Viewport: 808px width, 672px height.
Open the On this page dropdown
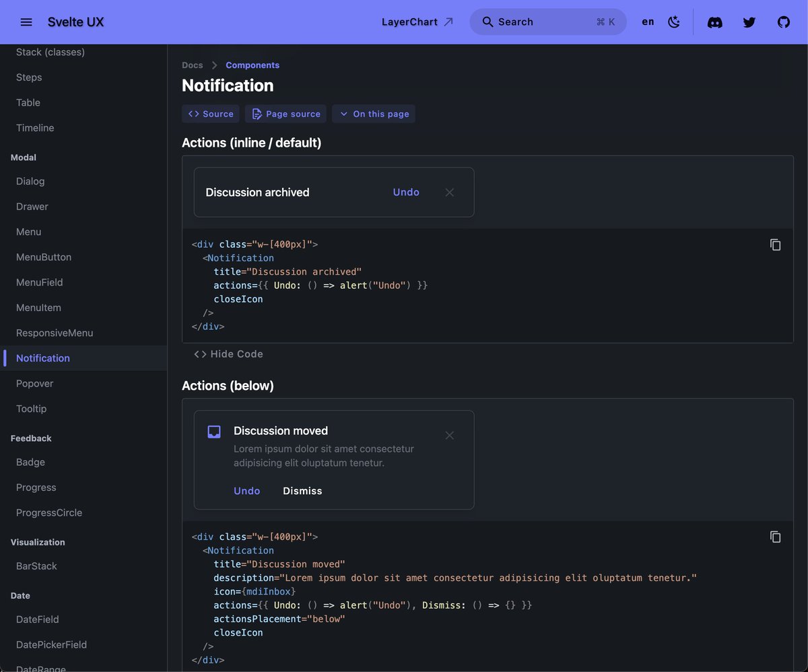(373, 113)
